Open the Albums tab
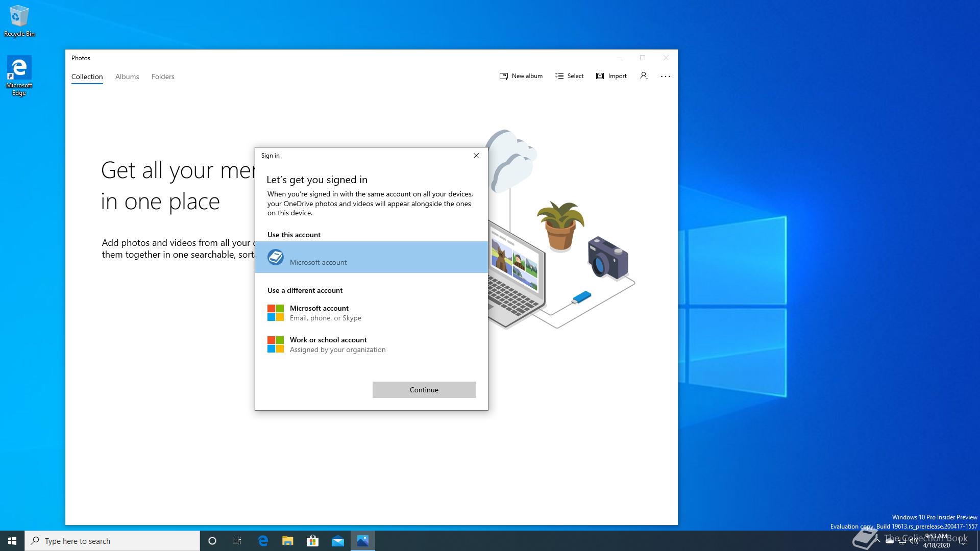Screen dimensions: 980x551 coord(127,77)
